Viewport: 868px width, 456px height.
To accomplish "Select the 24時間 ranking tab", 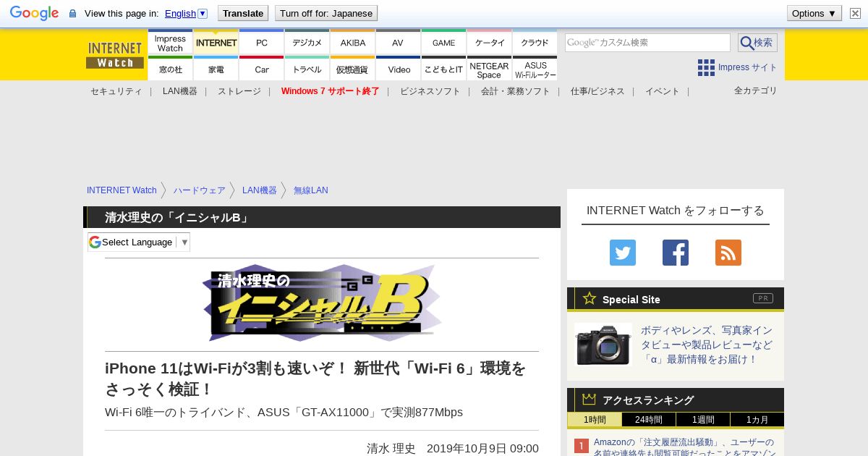I will [x=649, y=420].
